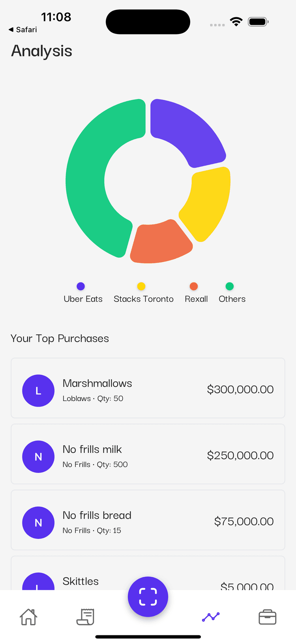Select the analysis chart tab icon
Screen dimensions: 296x644
point(211,617)
